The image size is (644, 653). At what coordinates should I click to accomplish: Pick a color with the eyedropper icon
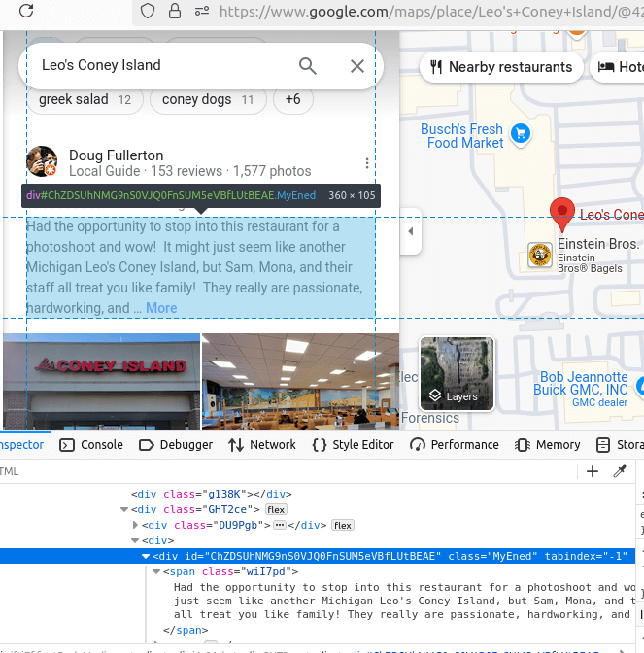tap(620, 471)
